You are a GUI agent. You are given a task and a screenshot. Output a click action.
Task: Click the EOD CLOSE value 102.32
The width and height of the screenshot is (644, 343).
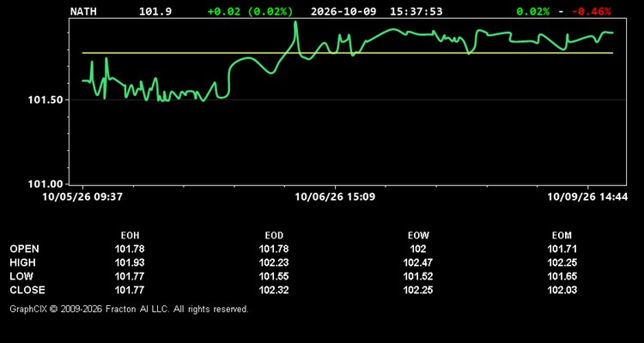pyautogui.click(x=274, y=290)
